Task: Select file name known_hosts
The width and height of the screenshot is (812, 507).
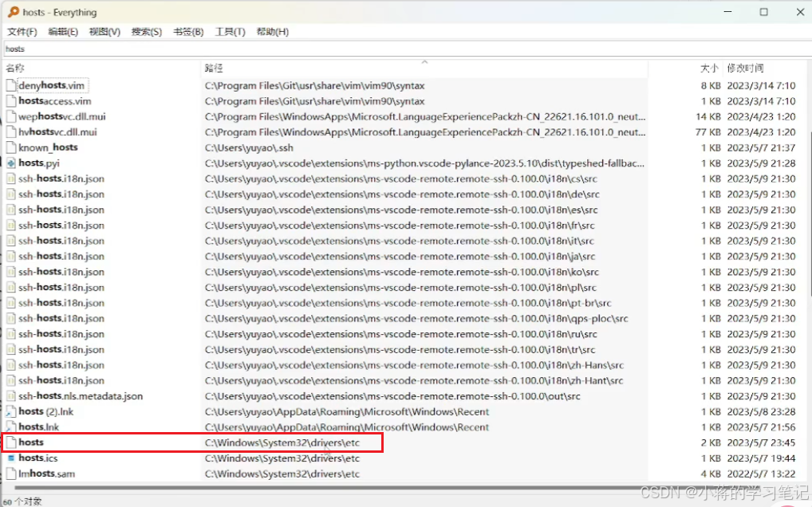Action: pyautogui.click(x=48, y=147)
